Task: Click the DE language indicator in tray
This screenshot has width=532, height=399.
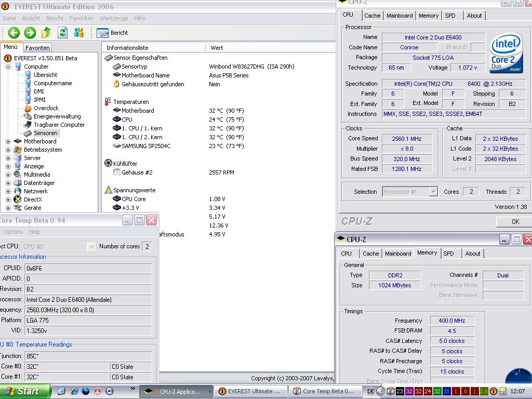Action: 370,391
